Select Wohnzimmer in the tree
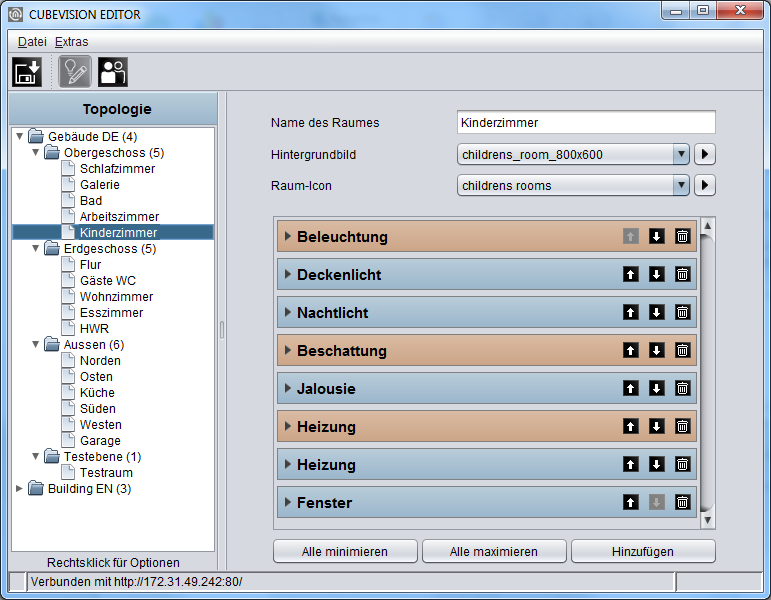 [117, 297]
